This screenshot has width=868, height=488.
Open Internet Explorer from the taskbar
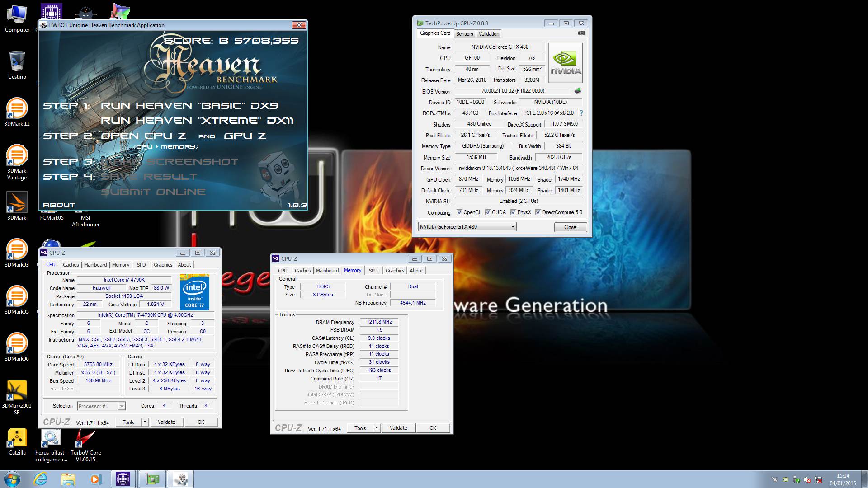click(40, 479)
